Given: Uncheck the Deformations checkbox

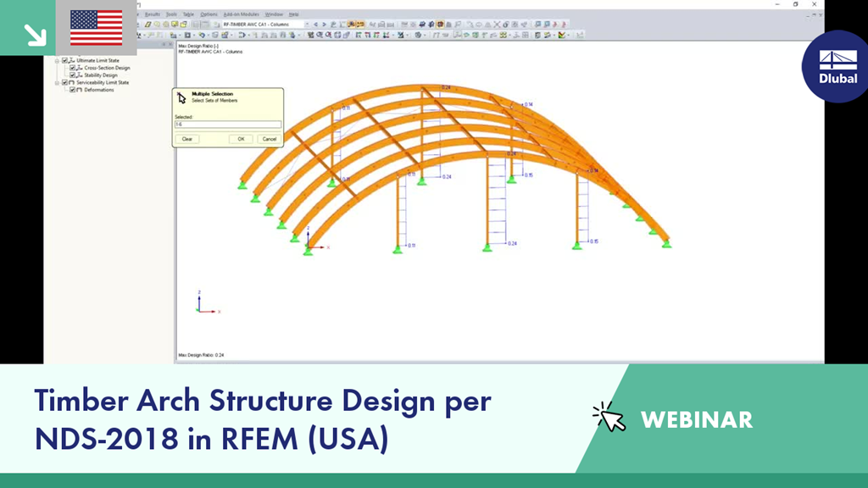Looking at the screenshot, I should (x=73, y=90).
